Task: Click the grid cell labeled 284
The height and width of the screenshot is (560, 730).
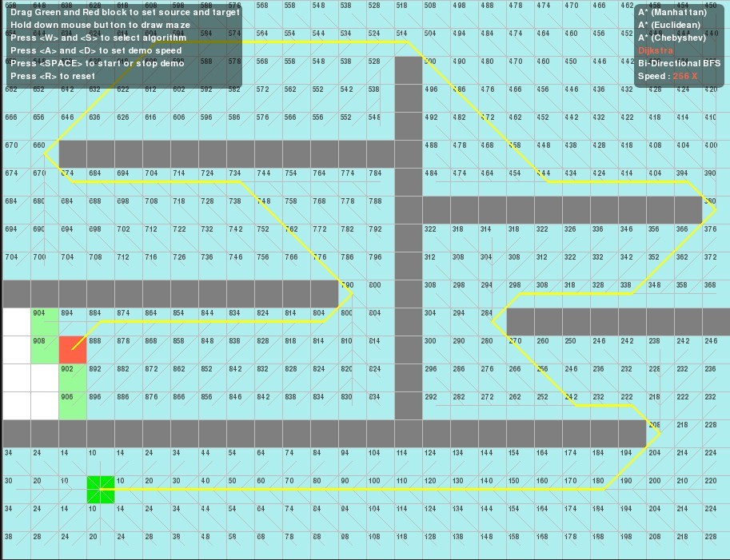Action: pyautogui.click(x=492, y=322)
